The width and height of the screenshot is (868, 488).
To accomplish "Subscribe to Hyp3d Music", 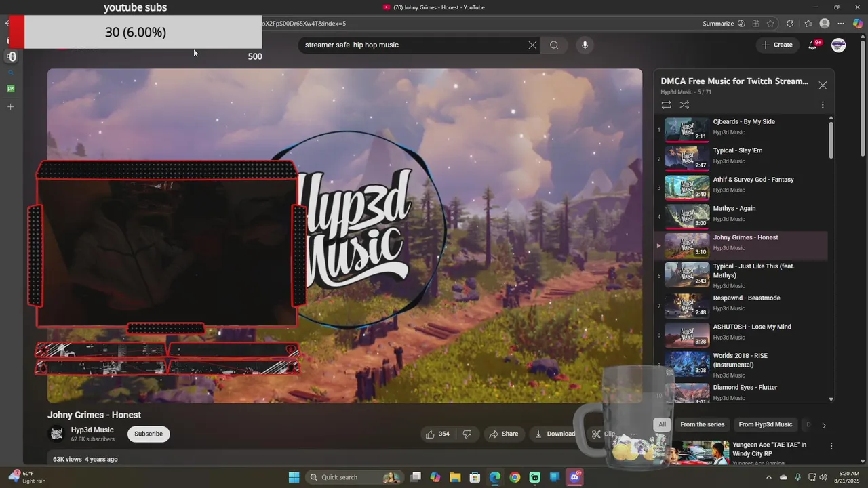I will 149,434.
